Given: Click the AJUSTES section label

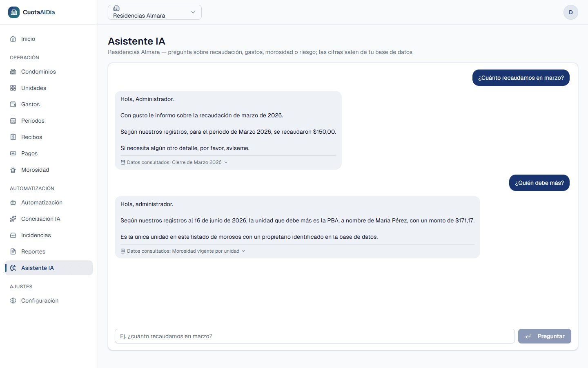Looking at the screenshot, I should point(21,287).
